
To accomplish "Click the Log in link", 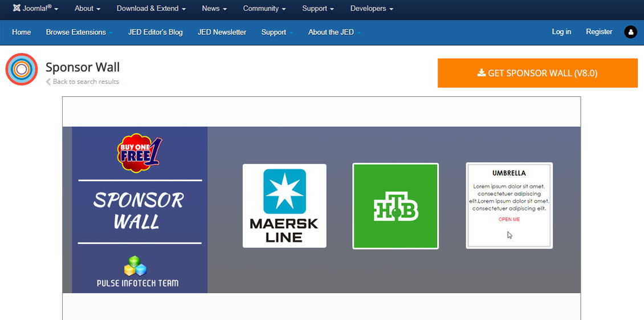I will [561, 32].
